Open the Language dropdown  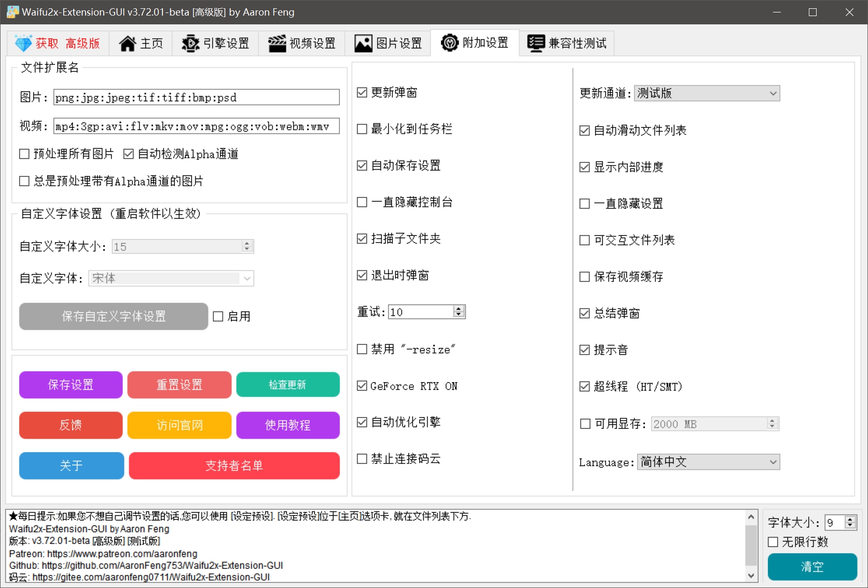708,462
